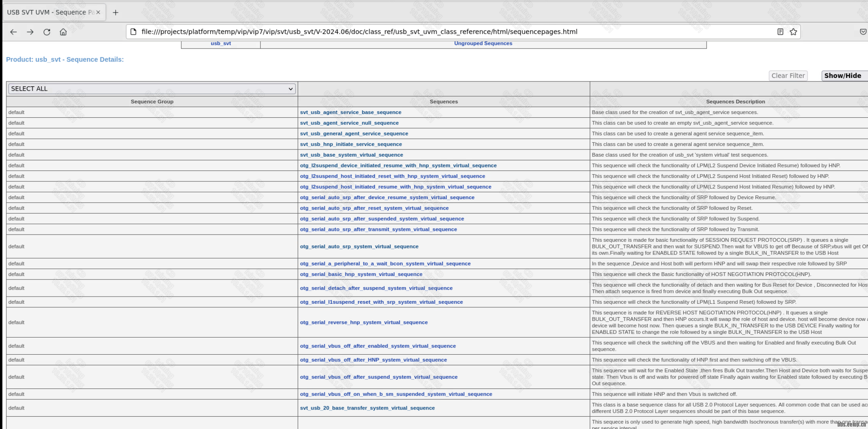
Task: Open otg_serial_vbus_off_after_suspend link
Action: (379, 377)
